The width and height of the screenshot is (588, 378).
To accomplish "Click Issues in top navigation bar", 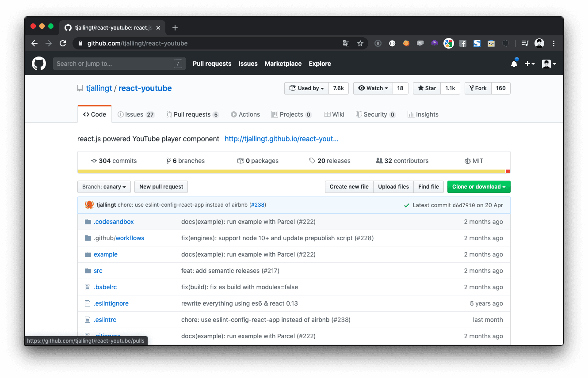I will 248,64.
